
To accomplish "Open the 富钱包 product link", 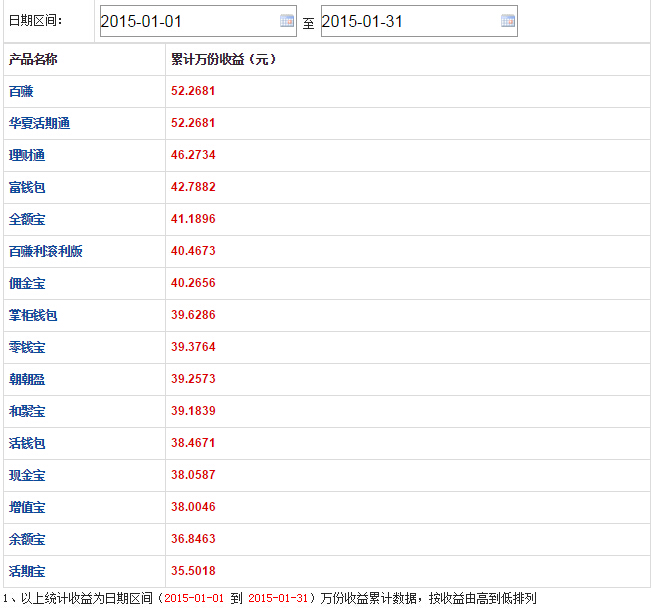I will (27, 187).
